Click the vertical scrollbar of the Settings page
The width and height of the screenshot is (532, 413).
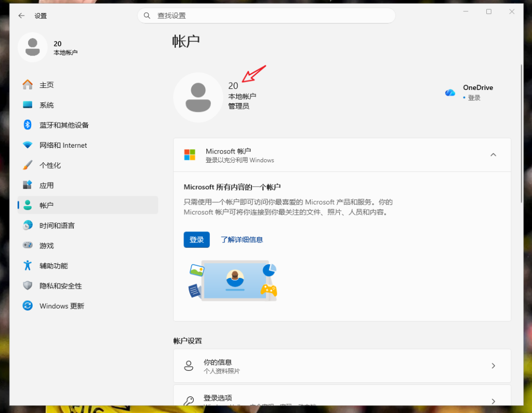coord(522,134)
